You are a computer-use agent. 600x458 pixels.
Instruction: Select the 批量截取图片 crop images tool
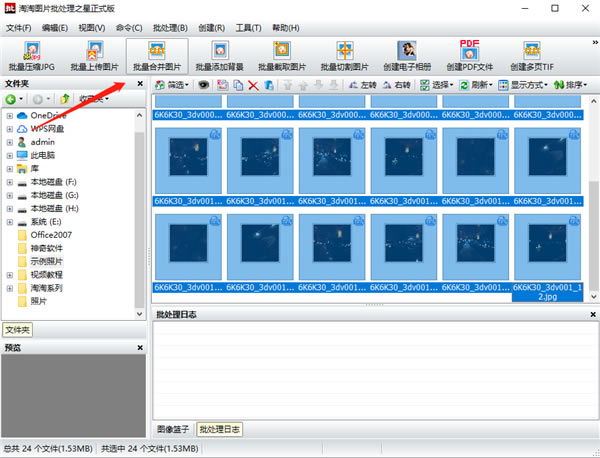282,56
